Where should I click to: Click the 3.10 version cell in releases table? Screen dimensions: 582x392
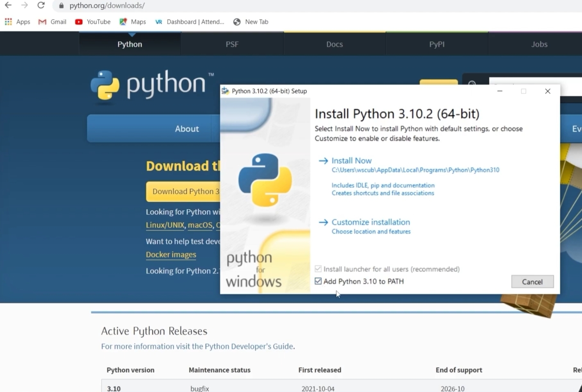(114, 388)
